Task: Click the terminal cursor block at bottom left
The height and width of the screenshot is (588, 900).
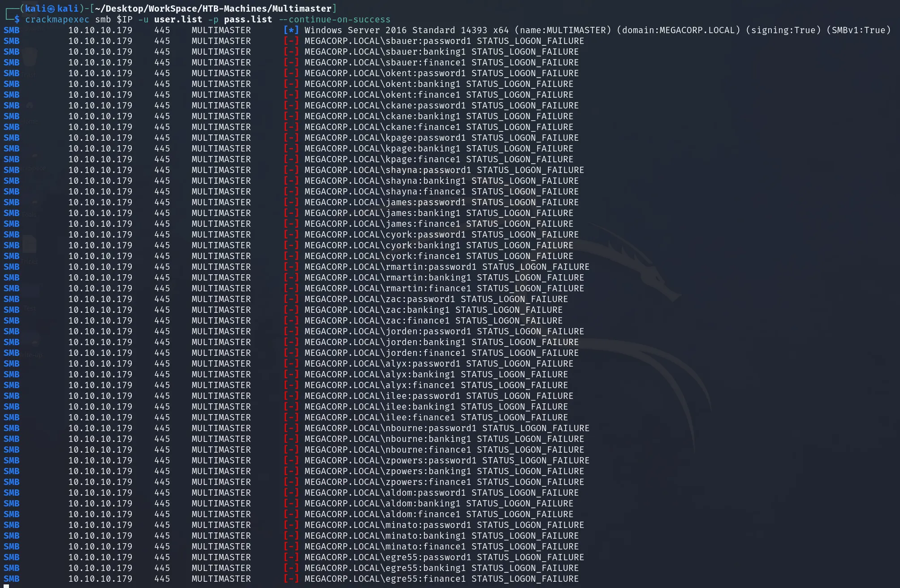Action: (6, 586)
